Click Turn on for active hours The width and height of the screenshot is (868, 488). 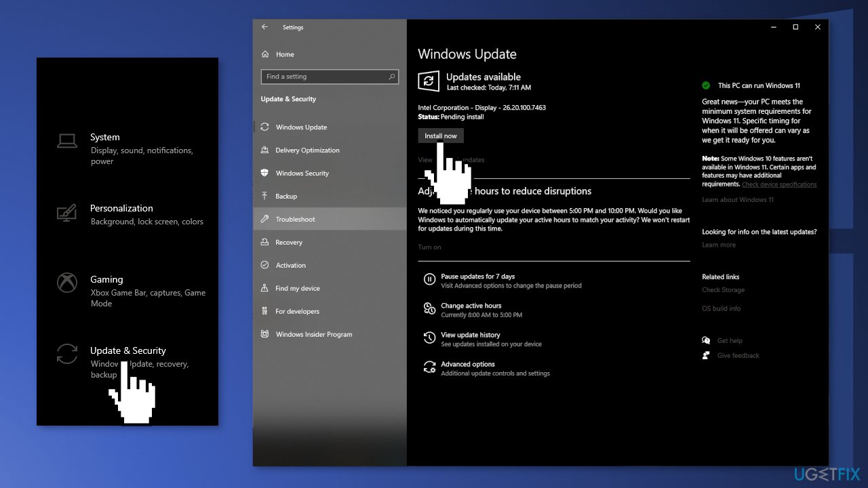coord(429,247)
